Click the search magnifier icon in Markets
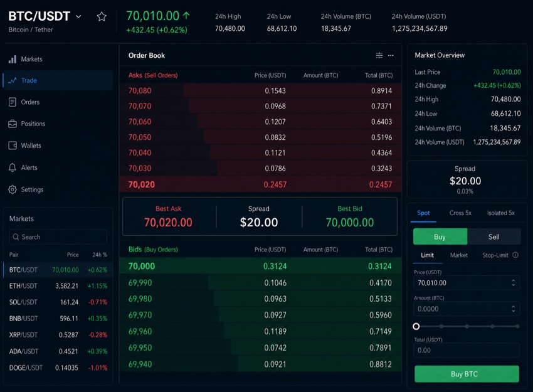533x392 pixels. (16, 237)
